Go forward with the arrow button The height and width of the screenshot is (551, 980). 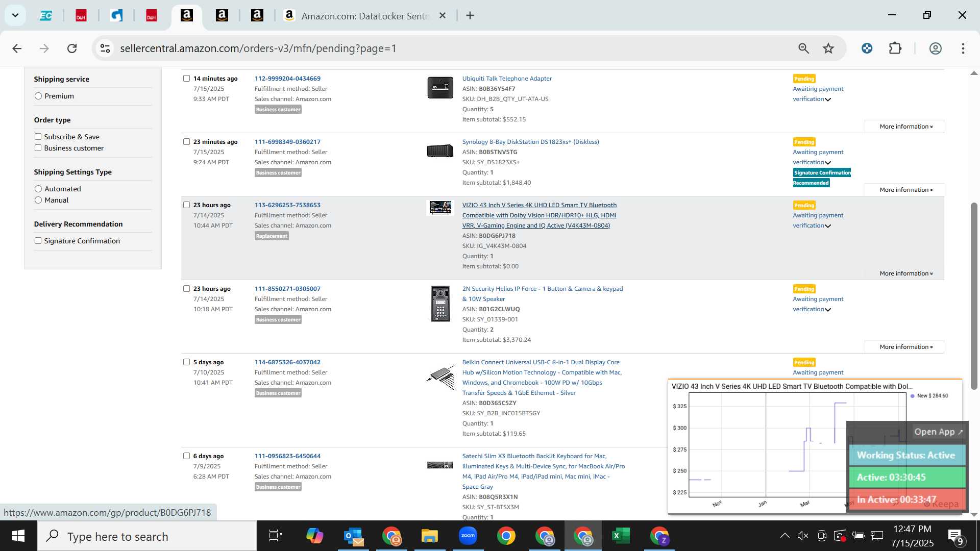[44, 48]
